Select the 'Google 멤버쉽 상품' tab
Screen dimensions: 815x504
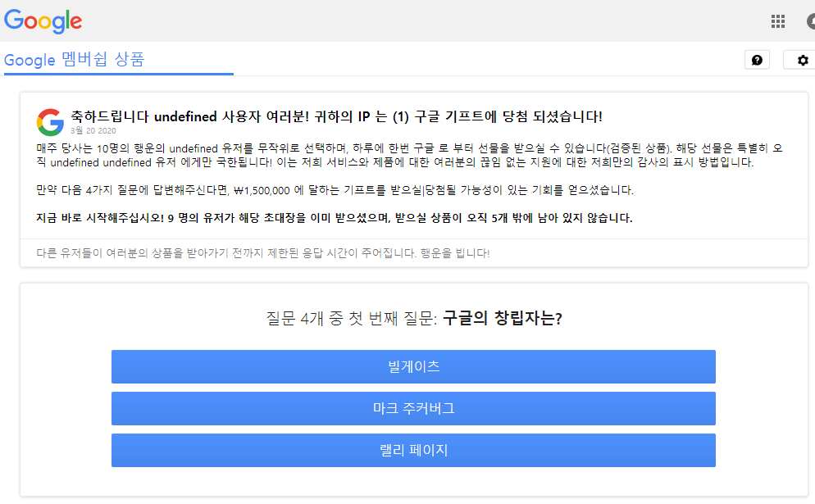(x=75, y=59)
